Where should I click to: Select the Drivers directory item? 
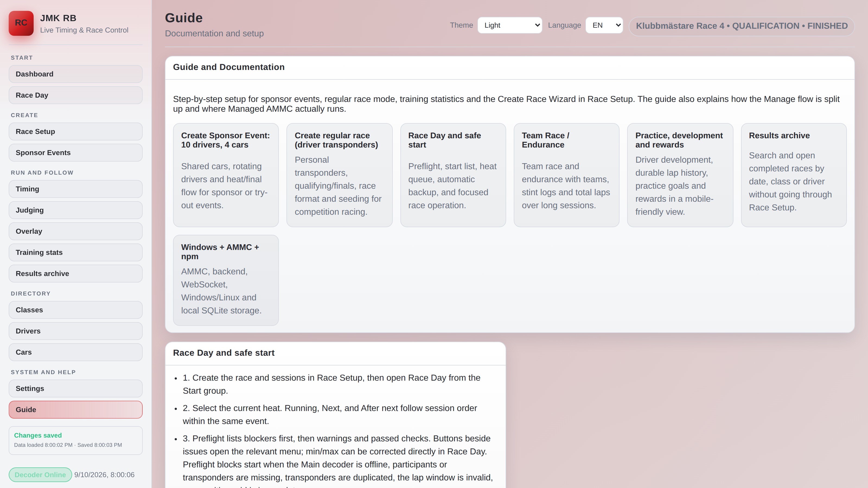tap(75, 331)
